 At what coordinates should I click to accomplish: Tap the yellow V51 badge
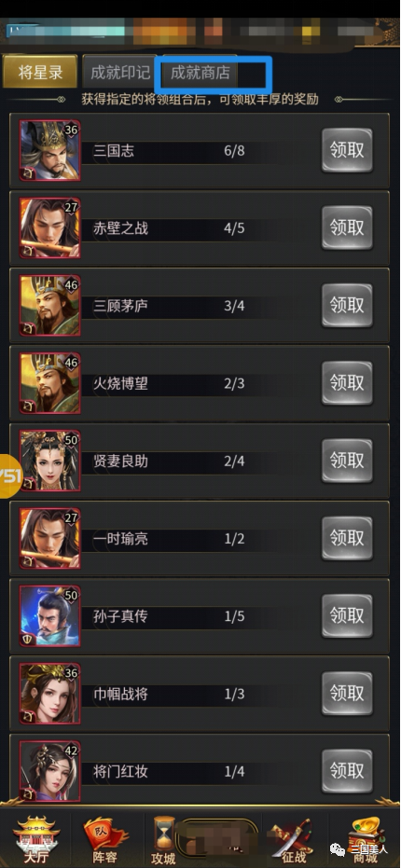pos(10,476)
